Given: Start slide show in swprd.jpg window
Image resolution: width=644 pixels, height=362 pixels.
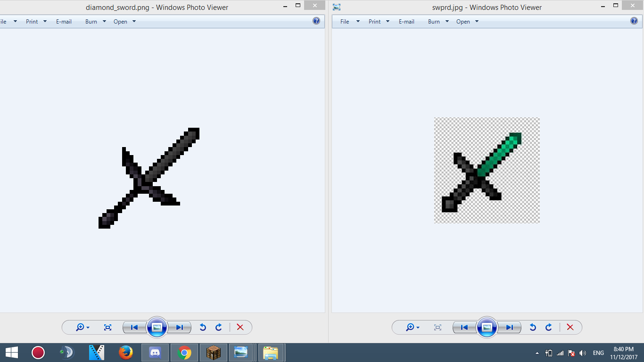Looking at the screenshot, I should click(487, 327).
